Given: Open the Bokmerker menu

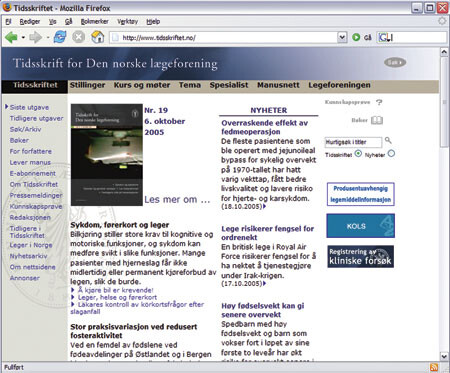Looking at the screenshot, I should [95, 22].
